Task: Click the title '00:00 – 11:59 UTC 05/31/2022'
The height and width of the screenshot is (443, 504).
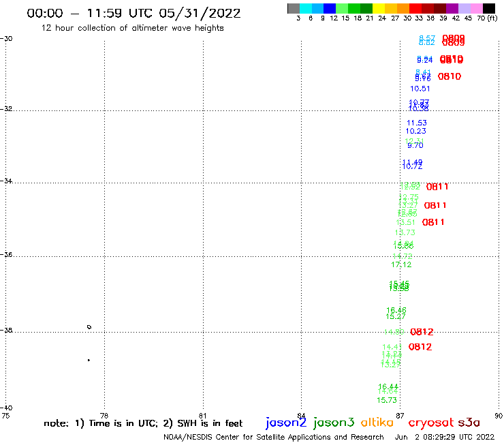Action: point(133,13)
